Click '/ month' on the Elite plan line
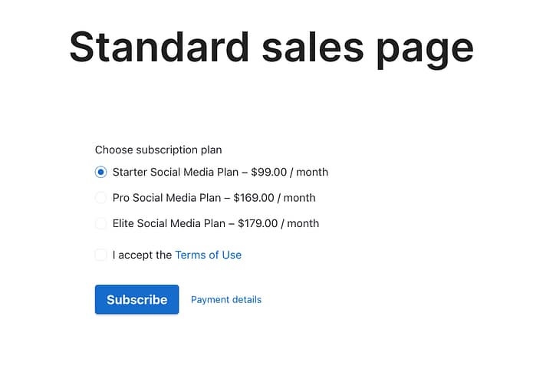 (300, 223)
